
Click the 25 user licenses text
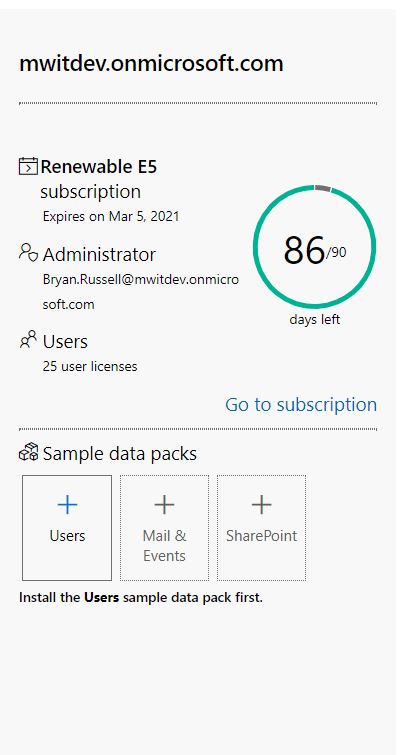90,366
